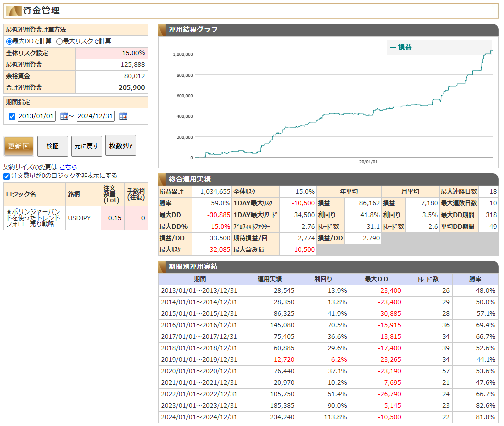Click the 検証 button
The width and height of the screenshot is (504, 426).
pyautogui.click(x=53, y=146)
